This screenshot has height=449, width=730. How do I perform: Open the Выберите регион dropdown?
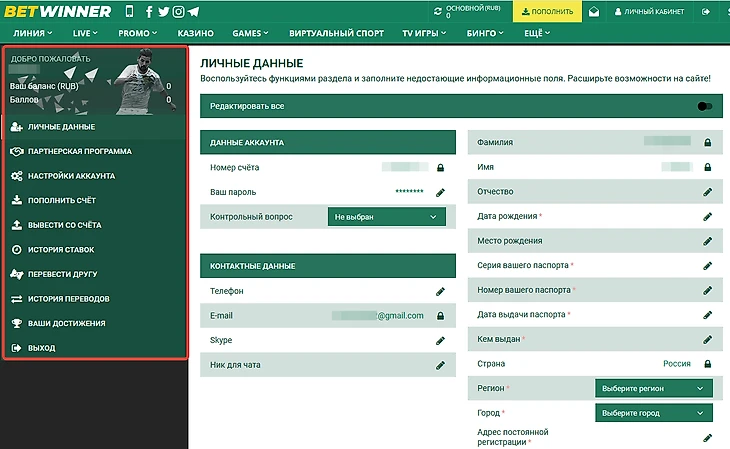653,388
